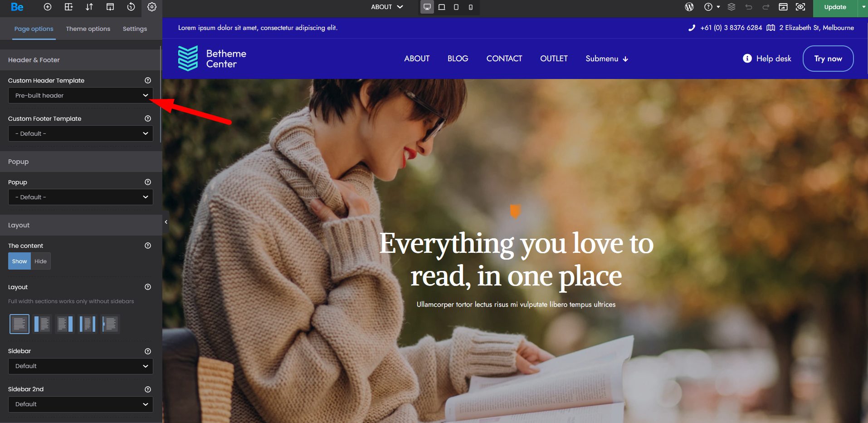This screenshot has height=423, width=868.
Task: Click the Try now button
Action: [x=828, y=59]
